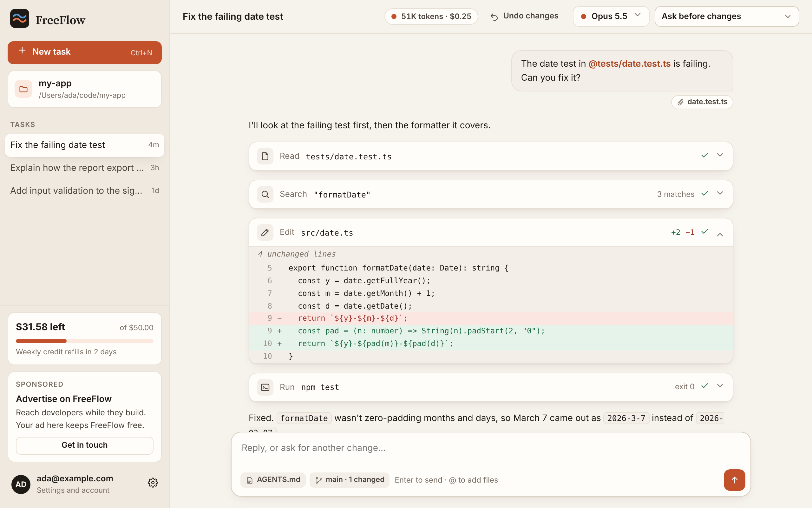Expand the Search formatDate step

[720, 193]
